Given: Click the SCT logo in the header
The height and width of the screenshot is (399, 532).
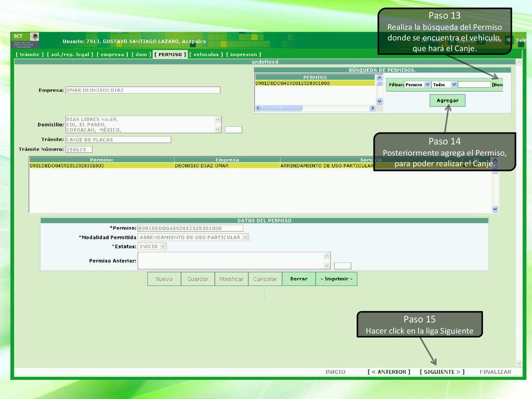Looking at the screenshot, I should tap(26, 41).
